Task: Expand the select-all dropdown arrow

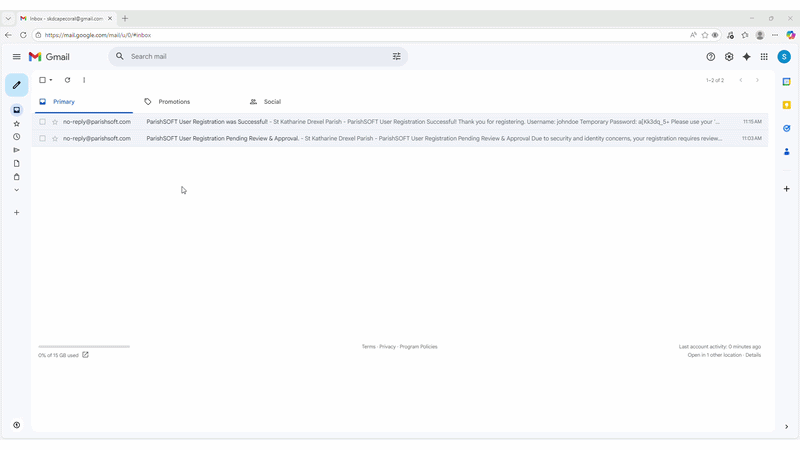Action: (51, 80)
